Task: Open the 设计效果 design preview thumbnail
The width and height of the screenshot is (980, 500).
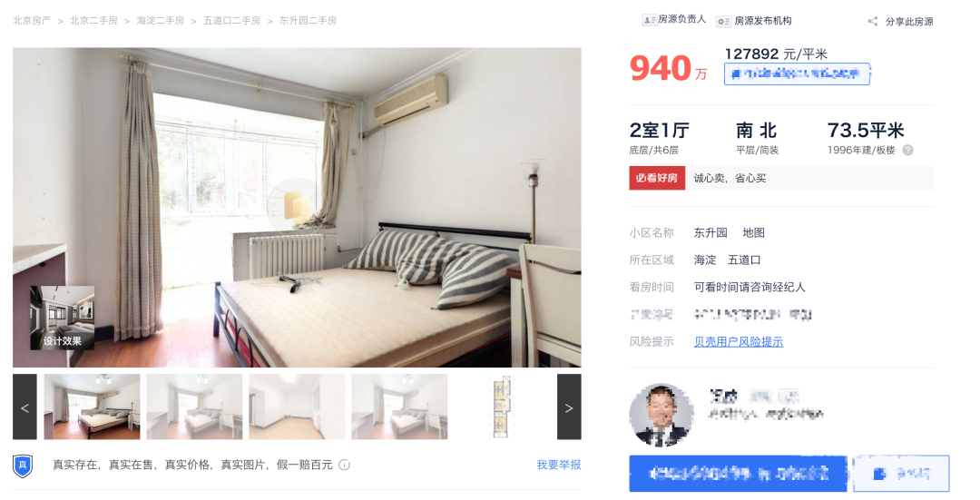Action: point(63,319)
